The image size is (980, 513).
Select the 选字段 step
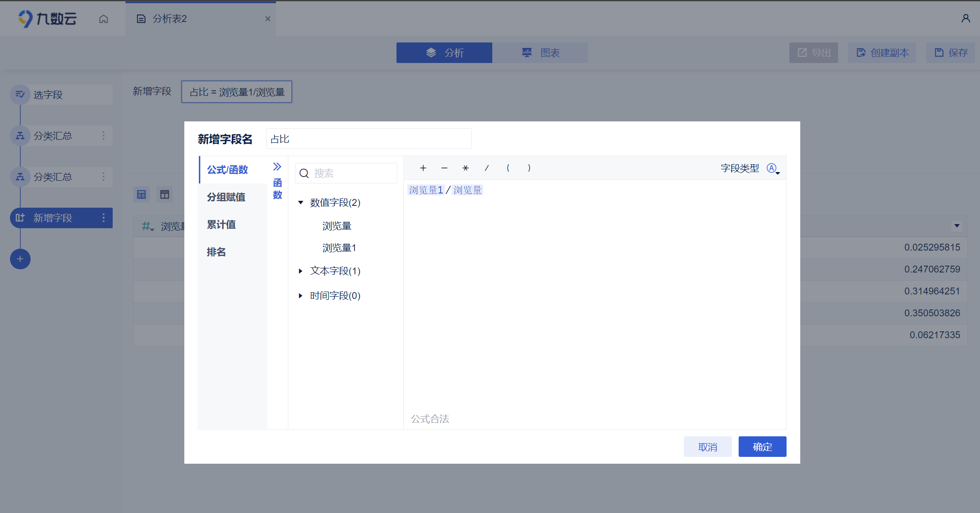coord(62,94)
